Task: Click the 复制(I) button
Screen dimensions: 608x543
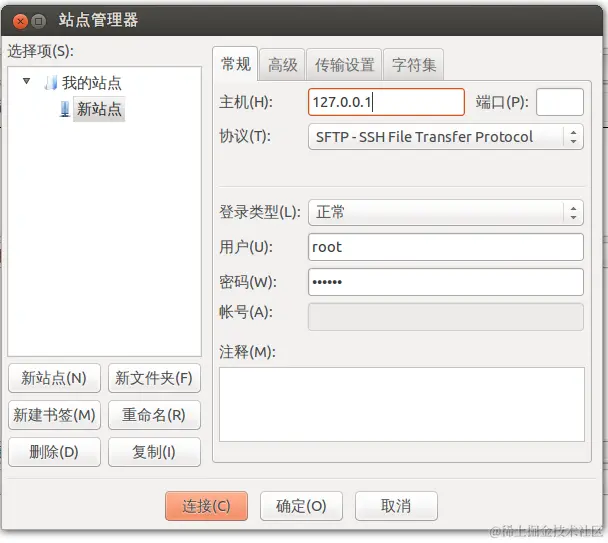Action: [154, 452]
